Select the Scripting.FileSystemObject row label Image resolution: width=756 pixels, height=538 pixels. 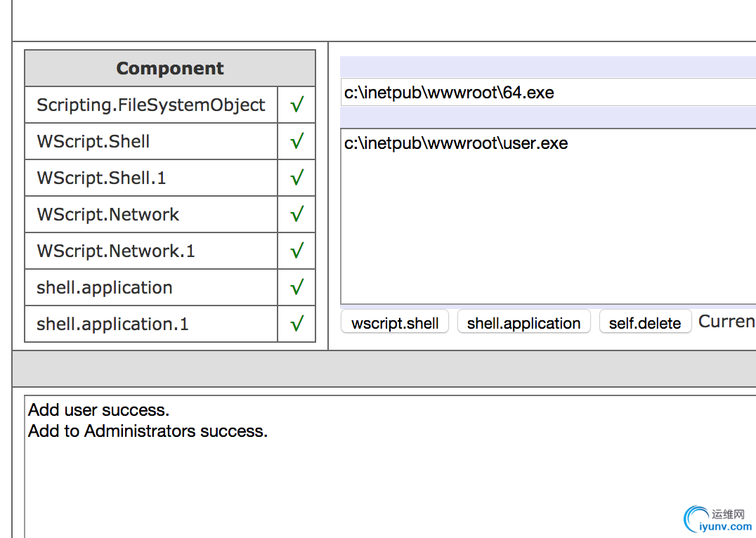click(x=151, y=105)
